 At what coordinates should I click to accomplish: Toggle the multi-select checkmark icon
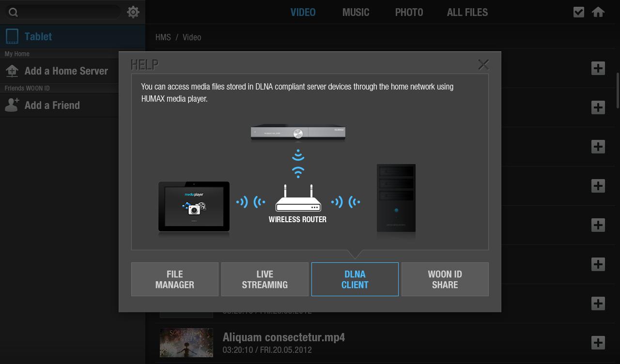click(x=578, y=12)
